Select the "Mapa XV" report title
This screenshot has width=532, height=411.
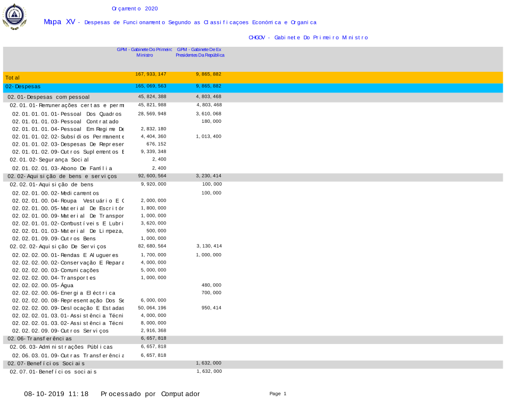59,22
